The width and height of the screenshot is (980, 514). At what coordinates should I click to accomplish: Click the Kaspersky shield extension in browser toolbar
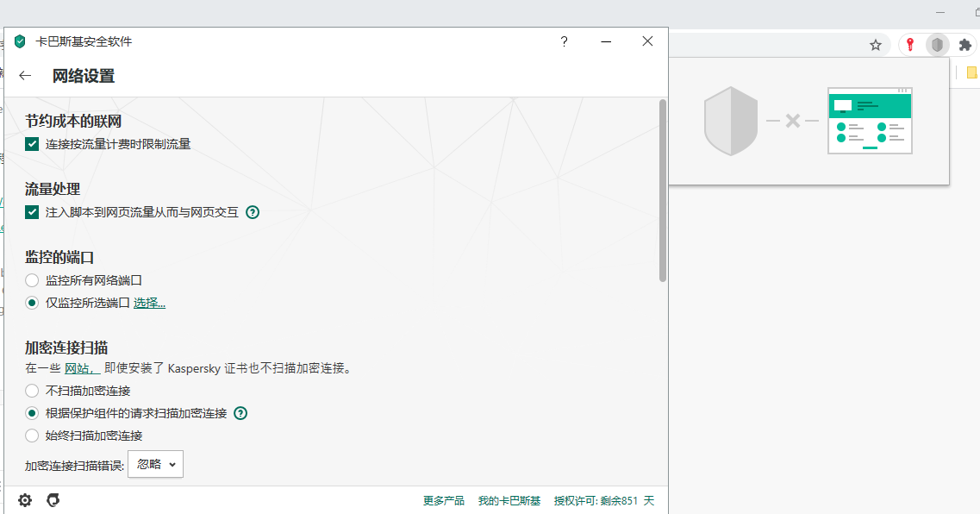937,45
